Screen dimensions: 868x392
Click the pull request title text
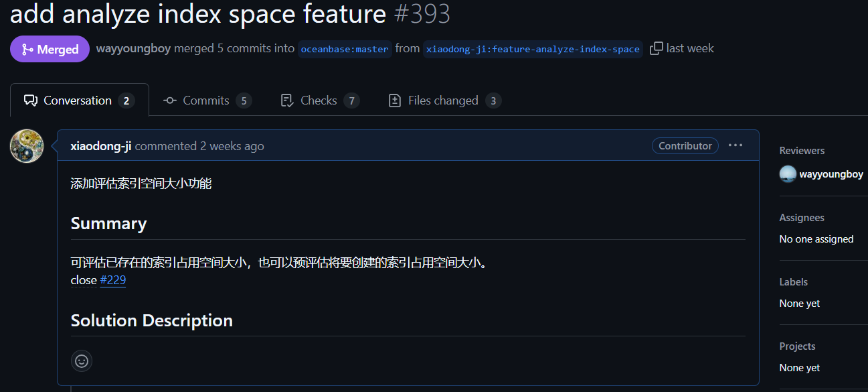click(x=198, y=13)
